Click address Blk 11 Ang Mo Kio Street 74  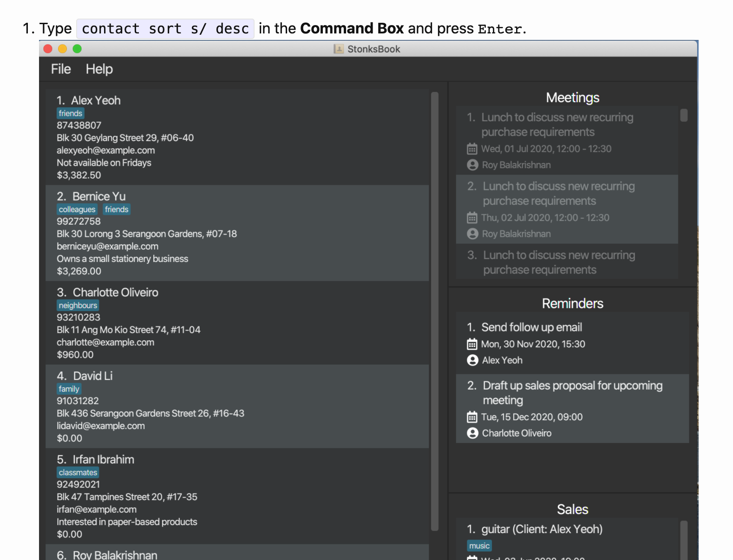coord(129,330)
